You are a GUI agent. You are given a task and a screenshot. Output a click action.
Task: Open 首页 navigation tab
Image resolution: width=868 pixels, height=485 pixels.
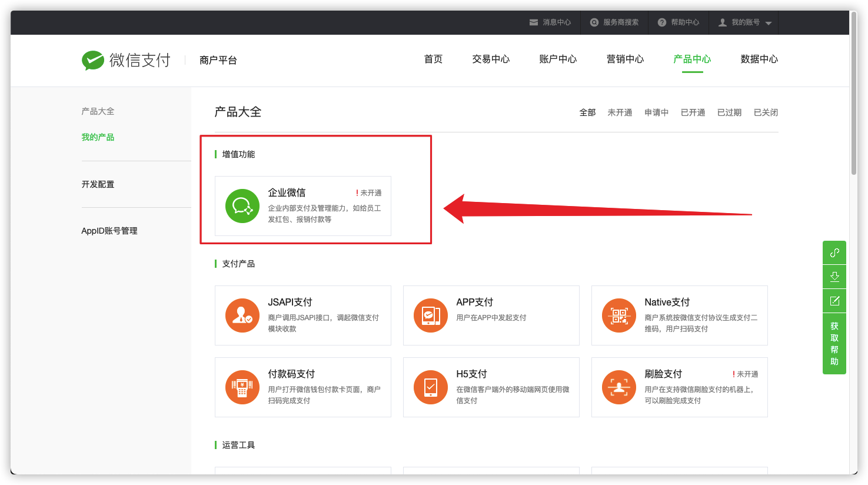tap(433, 59)
